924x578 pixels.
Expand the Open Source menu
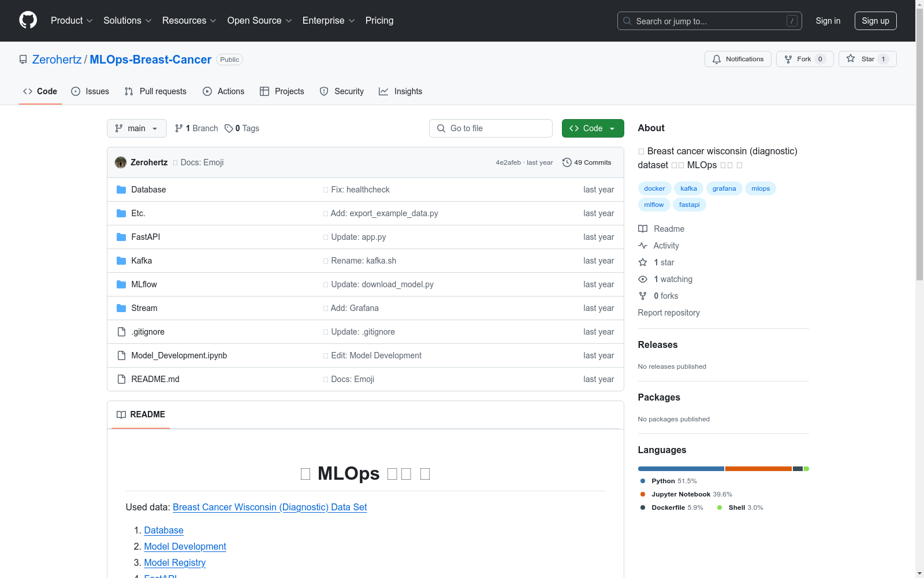point(260,20)
